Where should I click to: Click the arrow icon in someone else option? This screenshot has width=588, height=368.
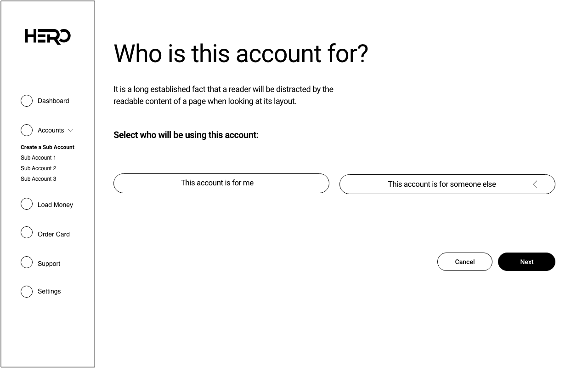535,184
